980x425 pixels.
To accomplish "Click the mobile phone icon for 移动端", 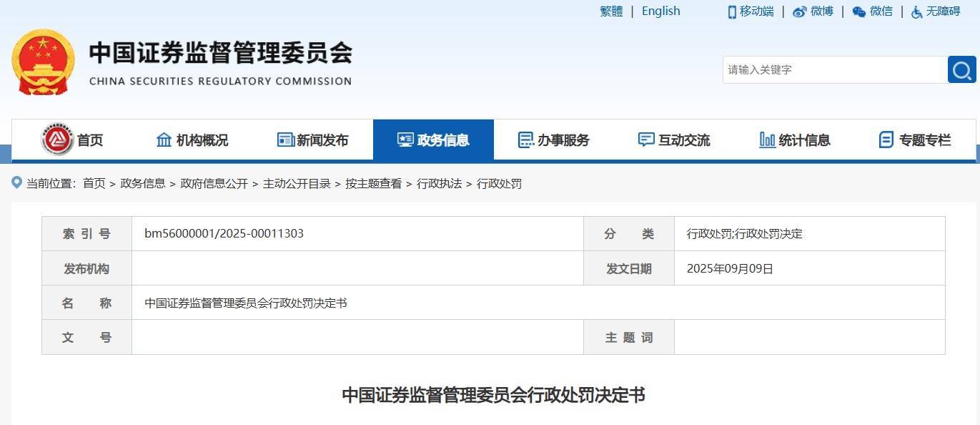I will click(x=732, y=11).
